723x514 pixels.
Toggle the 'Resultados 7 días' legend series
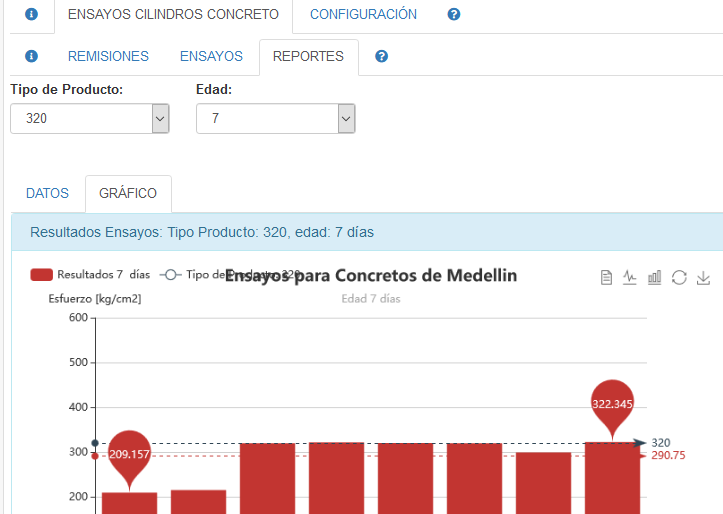click(90, 274)
